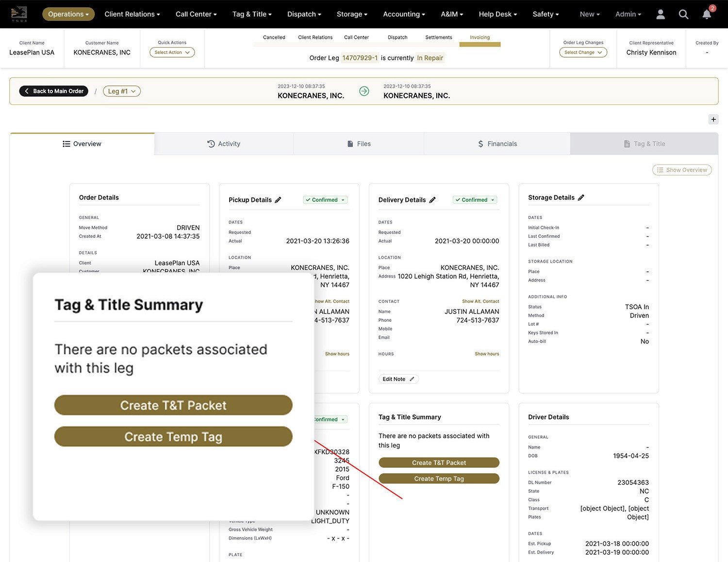Open the Leg #1 dropdown
The width and height of the screenshot is (728, 562).
pyautogui.click(x=122, y=91)
